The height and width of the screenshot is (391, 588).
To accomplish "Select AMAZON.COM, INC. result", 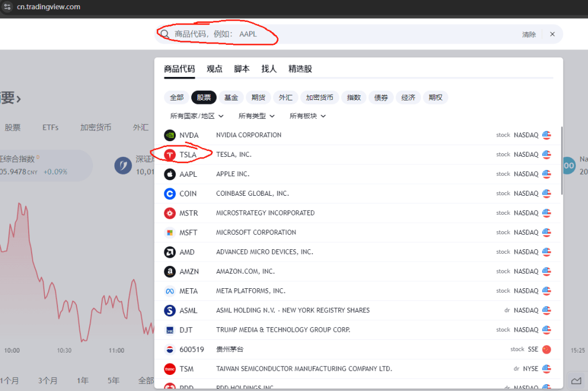I will (x=245, y=272).
